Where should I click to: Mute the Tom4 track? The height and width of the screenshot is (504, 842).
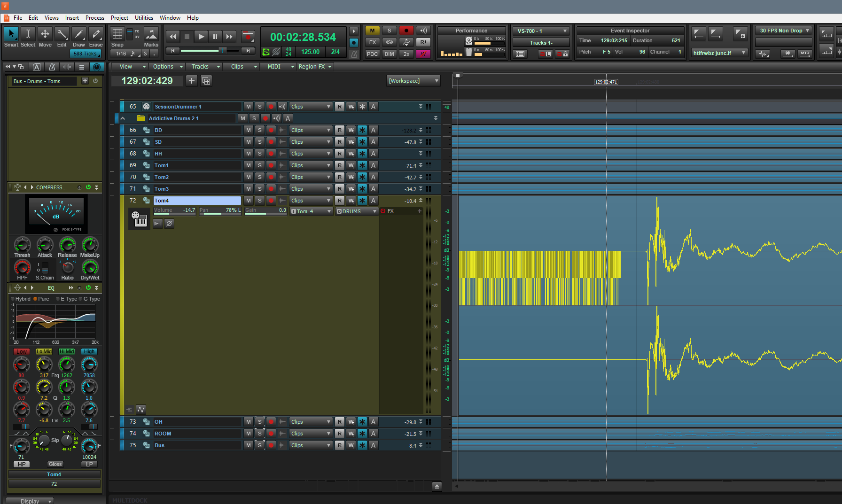[248, 201]
